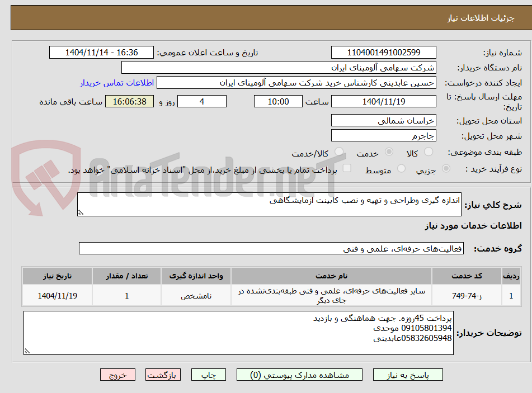Screen dimensions: 532x393
Task: Click deadline date field 1404/11/19
Action: [x=383, y=101]
